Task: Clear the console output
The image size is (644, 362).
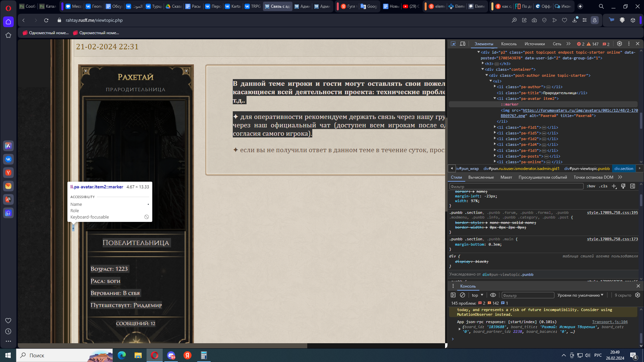Action: (x=463, y=295)
